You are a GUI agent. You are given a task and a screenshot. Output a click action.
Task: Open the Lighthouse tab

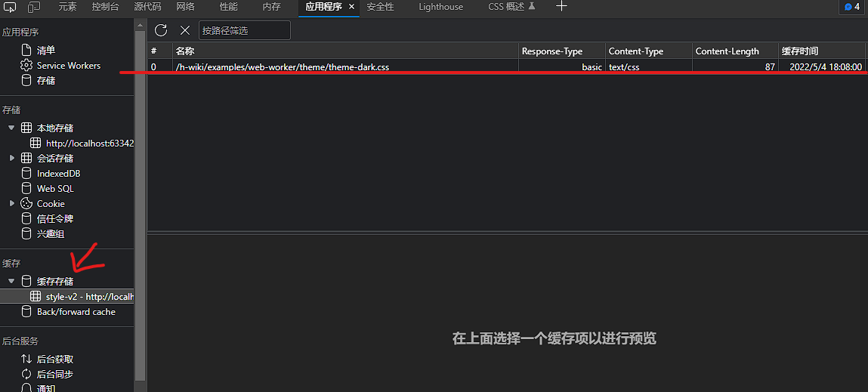pyautogui.click(x=441, y=8)
